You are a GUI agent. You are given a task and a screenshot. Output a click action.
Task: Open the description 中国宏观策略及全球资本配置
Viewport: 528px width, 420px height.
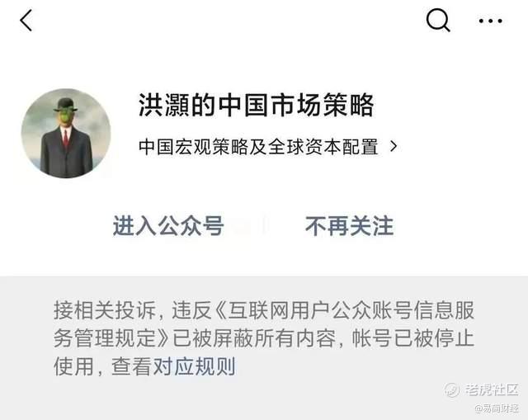click(258, 147)
